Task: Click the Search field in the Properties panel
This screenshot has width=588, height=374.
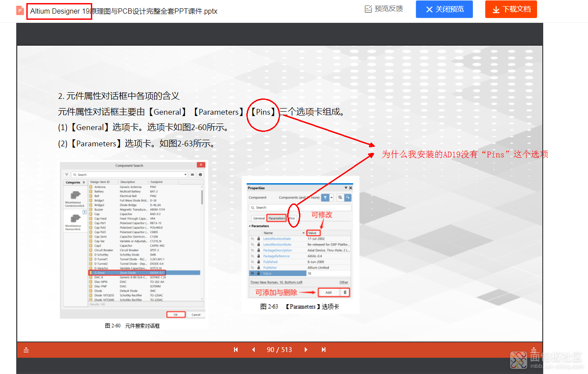Action: click(300, 207)
